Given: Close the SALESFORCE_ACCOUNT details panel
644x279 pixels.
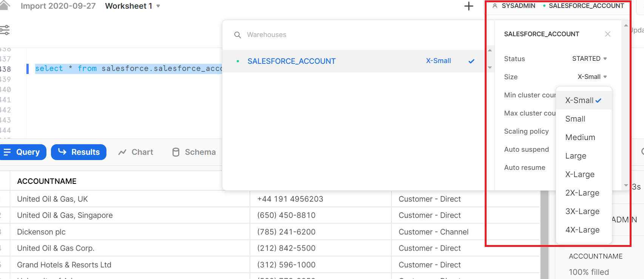Looking at the screenshot, I should coord(607,34).
